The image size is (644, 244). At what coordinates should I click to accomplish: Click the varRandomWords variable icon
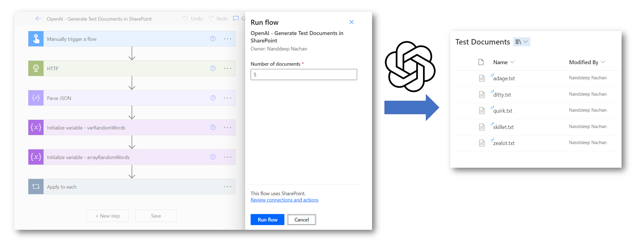click(x=36, y=127)
